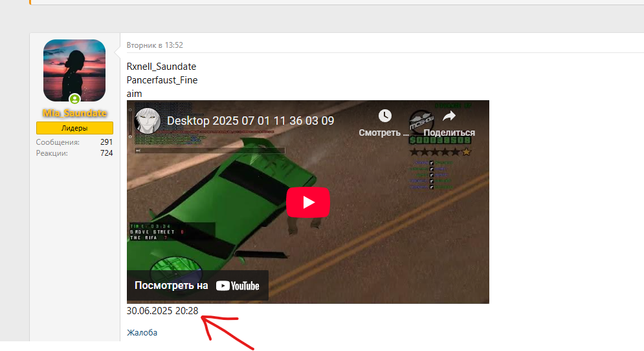This screenshot has width=644, height=351.
Task: Click the text 'Rxnell_Saundate'
Action: pyautogui.click(x=161, y=67)
